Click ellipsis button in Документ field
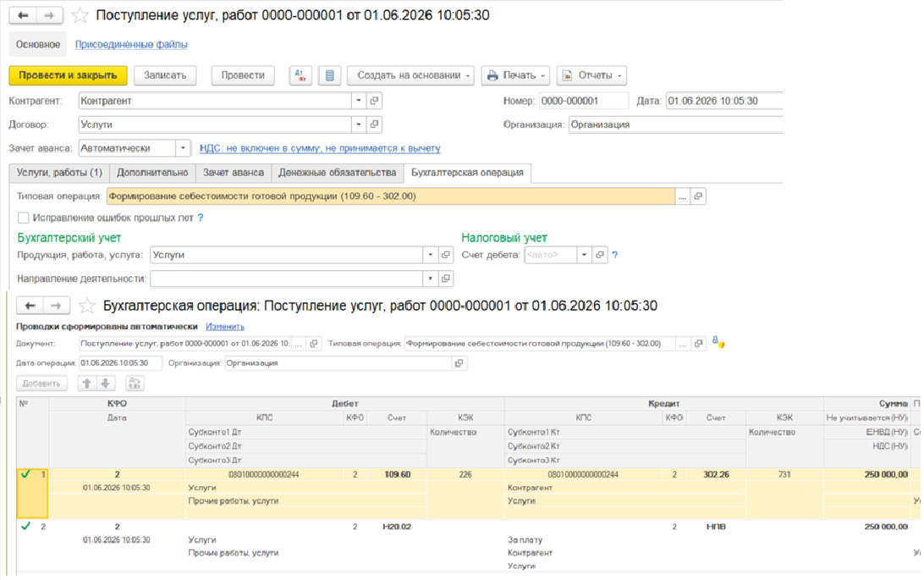Image resolution: width=924 pixels, height=580 pixels. click(x=298, y=344)
